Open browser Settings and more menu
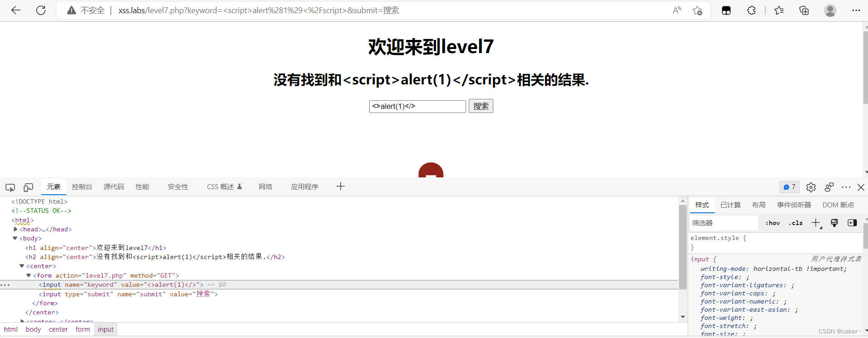 pyautogui.click(x=856, y=10)
